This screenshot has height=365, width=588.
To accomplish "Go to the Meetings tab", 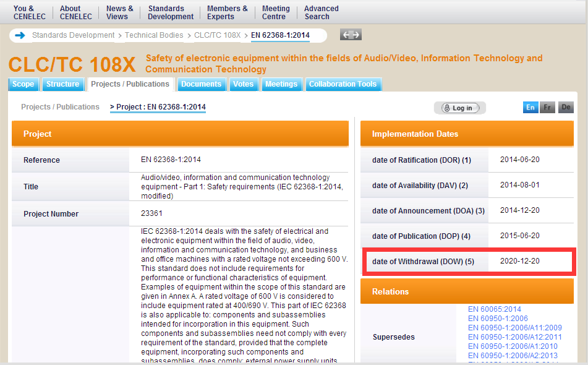I will pos(281,84).
